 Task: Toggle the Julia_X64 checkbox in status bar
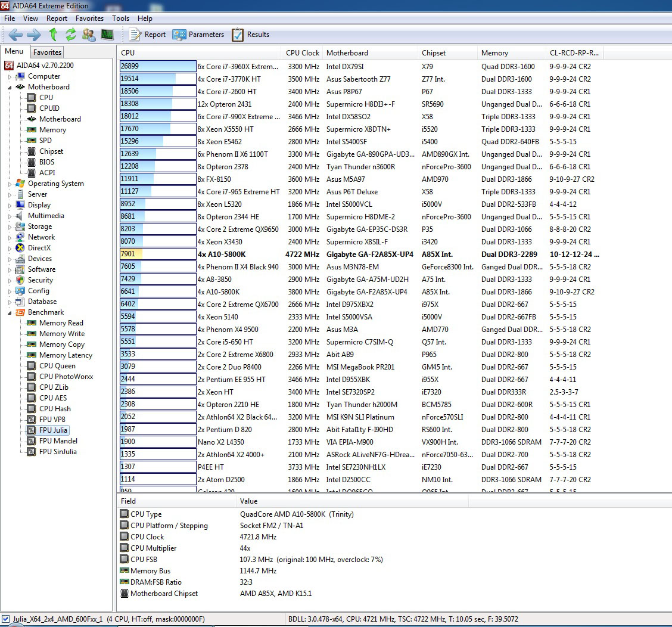click(5, 619)
